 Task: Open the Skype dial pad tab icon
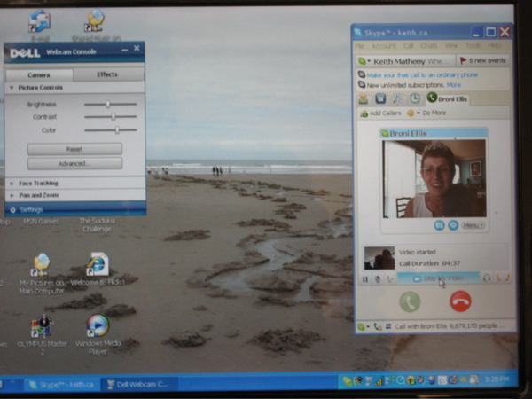click(380, 98)
